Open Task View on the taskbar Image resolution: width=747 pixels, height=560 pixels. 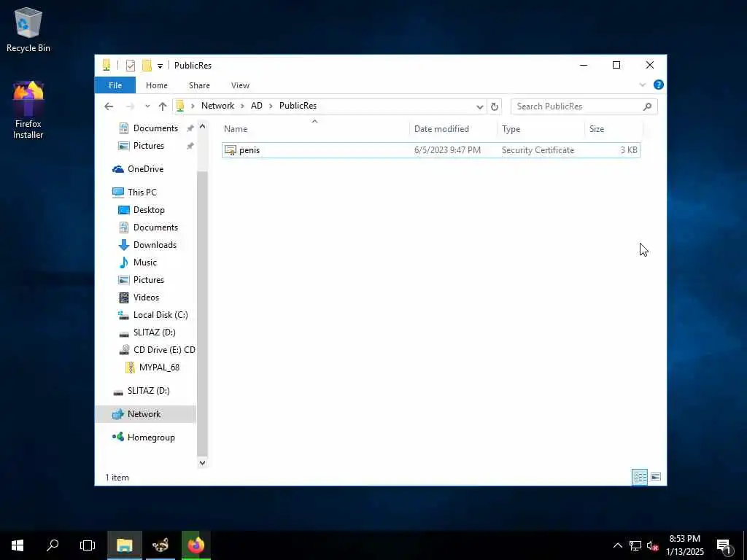[88, 545]
